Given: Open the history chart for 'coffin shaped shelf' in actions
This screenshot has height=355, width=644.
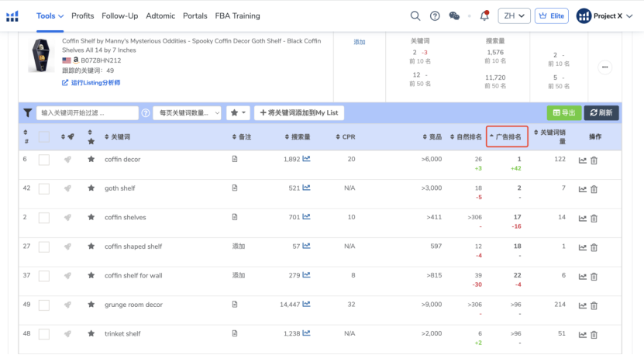Looking at the screenshot, I should tap(583, 247).
